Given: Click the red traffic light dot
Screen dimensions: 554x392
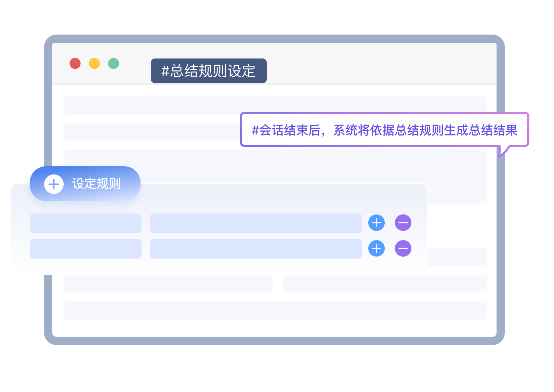Looking at the screenshot, I should [x=75, y=63].
